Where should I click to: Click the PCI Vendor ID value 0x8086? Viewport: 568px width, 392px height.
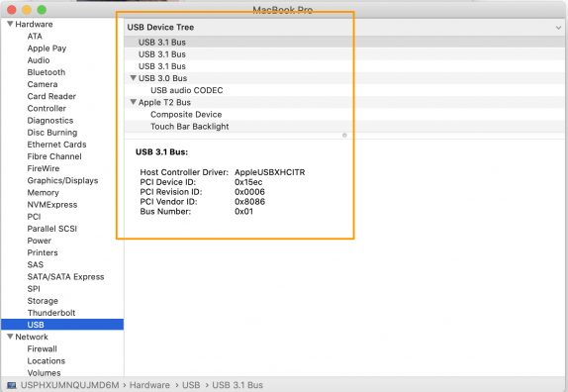(x=249, y=201)
